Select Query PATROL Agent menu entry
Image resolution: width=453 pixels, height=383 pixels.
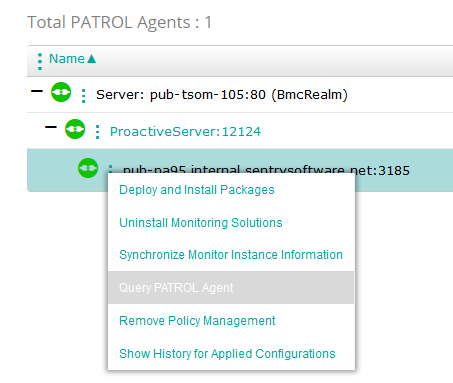231,288
